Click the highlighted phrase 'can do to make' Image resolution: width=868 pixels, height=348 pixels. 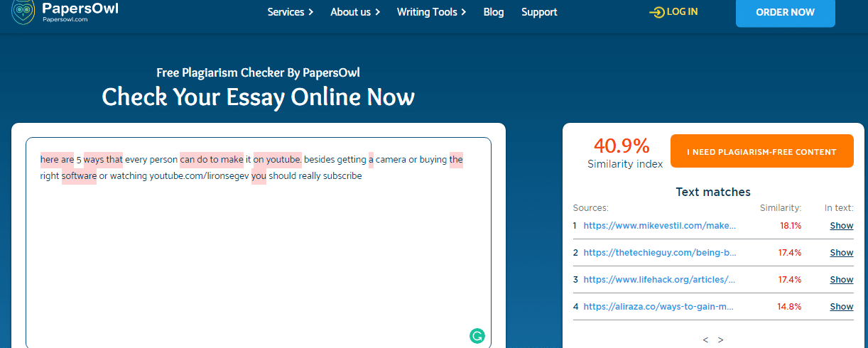212,160
